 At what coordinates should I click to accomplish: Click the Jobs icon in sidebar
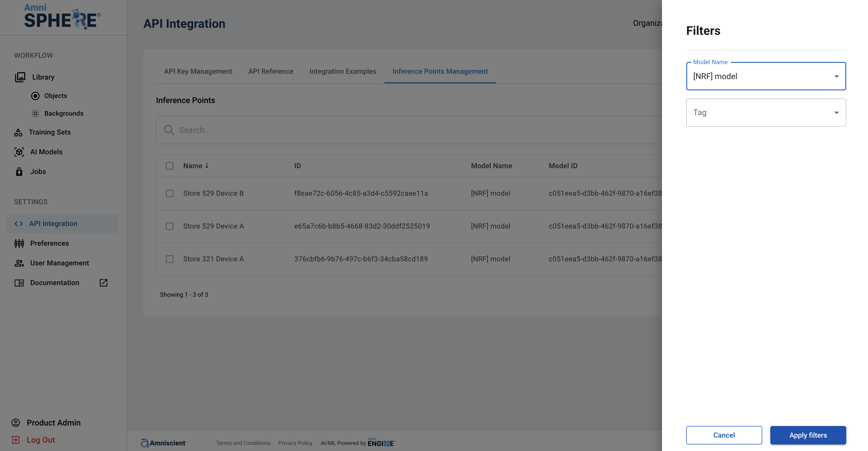(19, 172)
